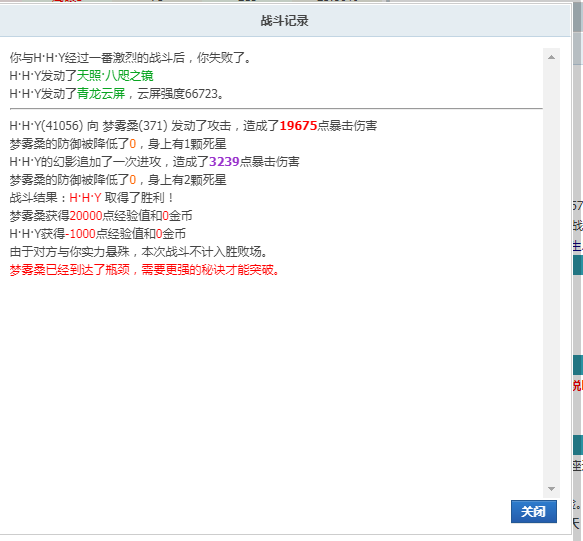Image resolution: width=583 pixels, height=541 pixels.
Task: Click the 关闭 button
Action: coord(534,512)
